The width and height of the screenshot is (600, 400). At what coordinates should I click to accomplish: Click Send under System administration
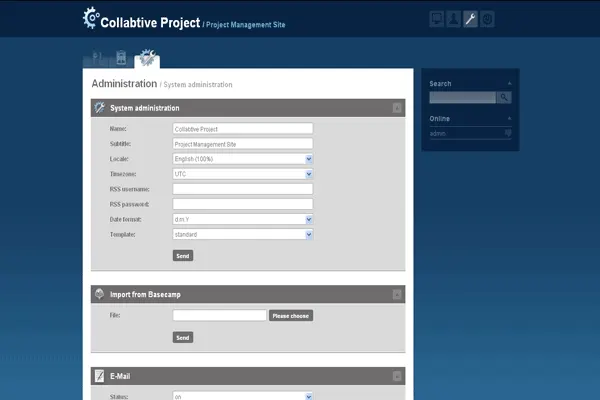pyautogui.click(x=182, y=255)
